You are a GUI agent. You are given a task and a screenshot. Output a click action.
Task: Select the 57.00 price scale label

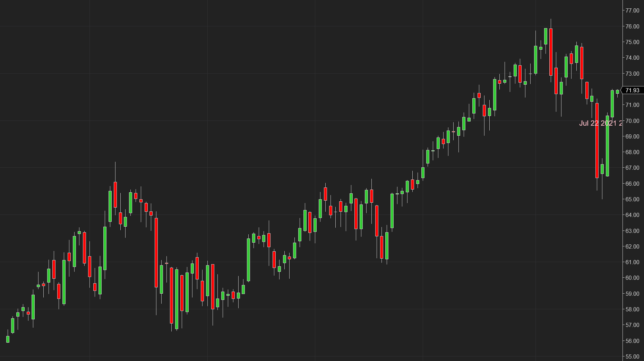tap(632, 325)
